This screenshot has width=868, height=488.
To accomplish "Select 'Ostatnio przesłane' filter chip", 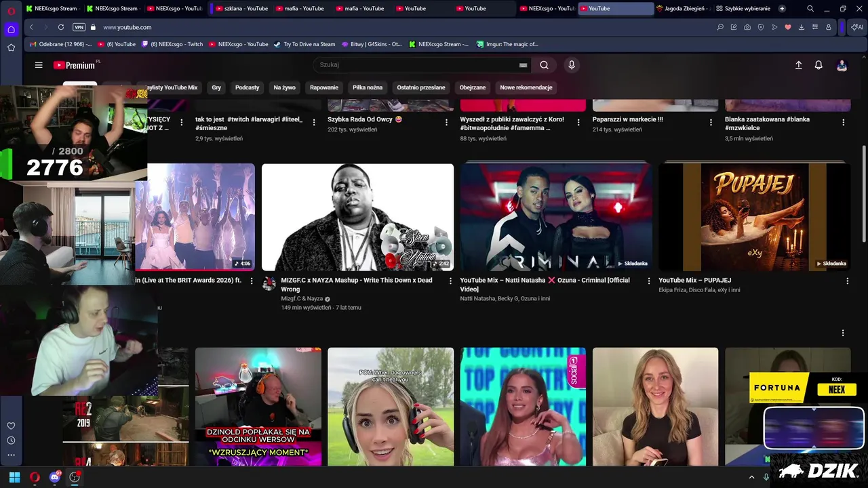I will coord(421,87).
